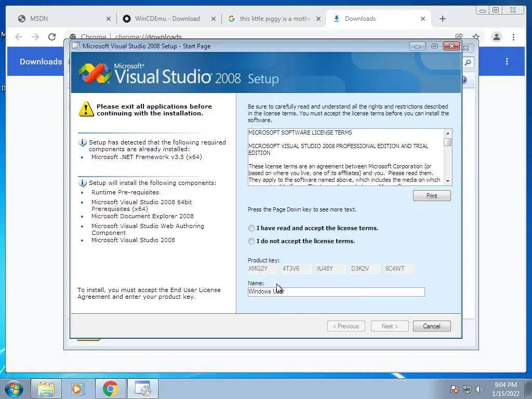Close the MSDN tab
This screenshot has height=399, width=532.
[x=109, y=19]
